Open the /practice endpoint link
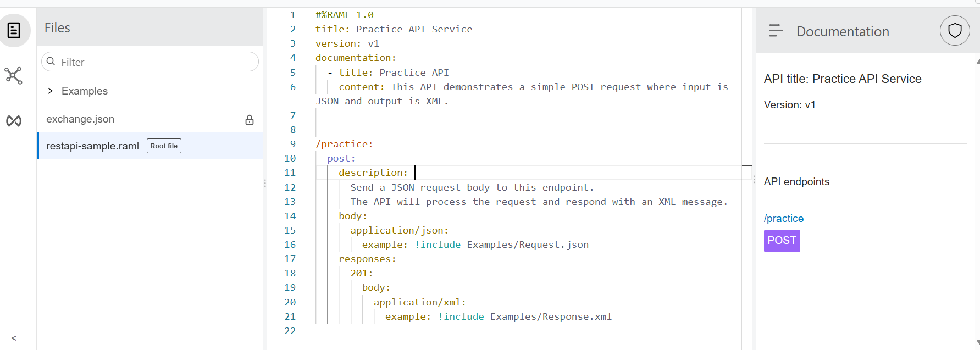Screen dimensions: 980x350 point(783,218)
